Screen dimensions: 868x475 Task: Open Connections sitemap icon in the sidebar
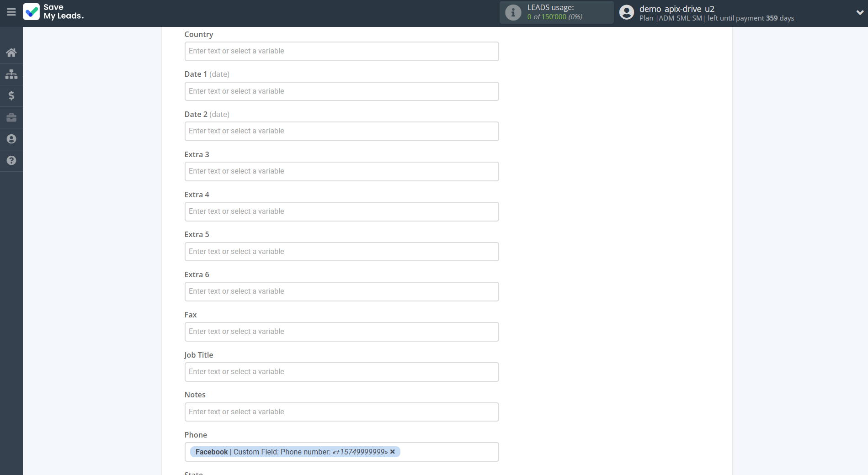[x=11, y=74]
